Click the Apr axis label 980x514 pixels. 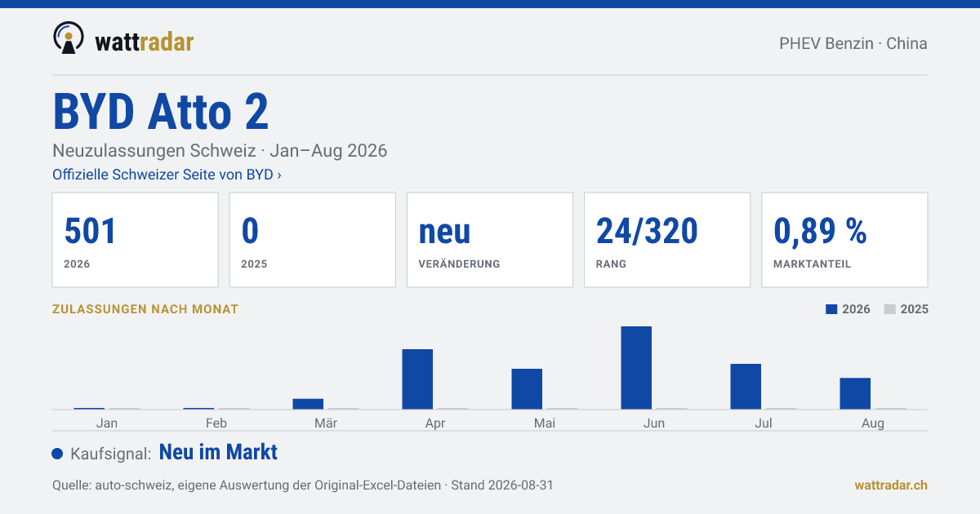coord(435,423)
